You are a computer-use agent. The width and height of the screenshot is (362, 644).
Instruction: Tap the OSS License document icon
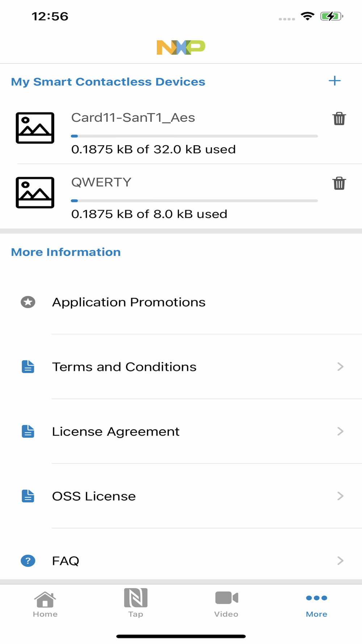coord(28,496)
